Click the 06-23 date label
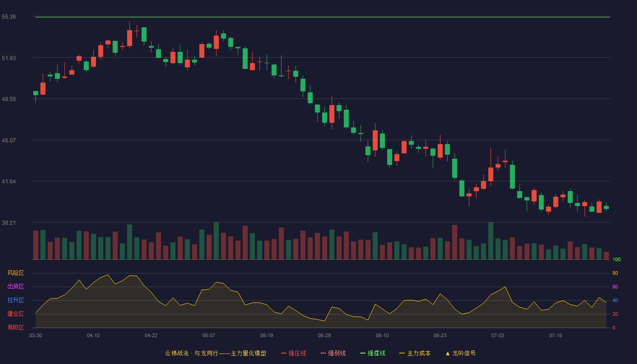 click(440, 335)
